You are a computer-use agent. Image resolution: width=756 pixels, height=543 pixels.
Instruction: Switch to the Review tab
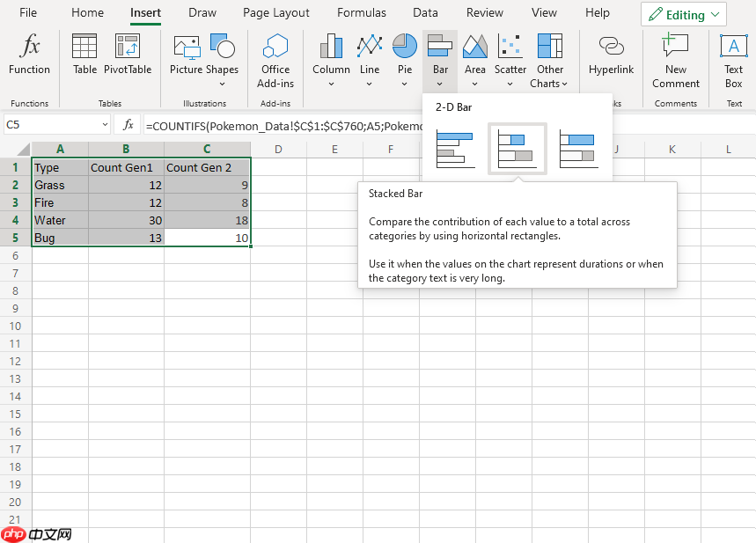(485, 13)
